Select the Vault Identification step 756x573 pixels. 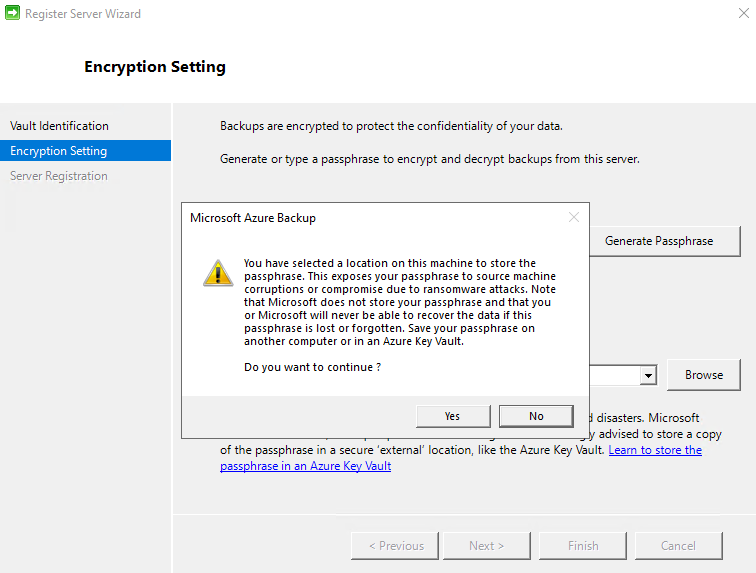(x=59, y=126)
